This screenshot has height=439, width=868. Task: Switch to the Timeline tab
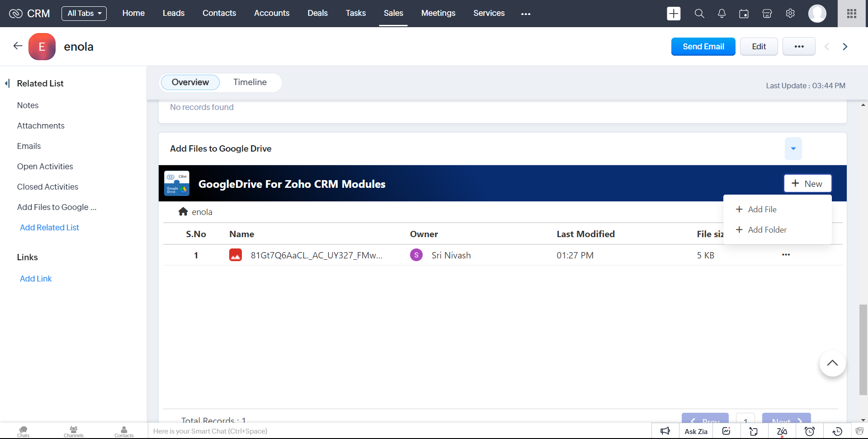click(250, 82)
